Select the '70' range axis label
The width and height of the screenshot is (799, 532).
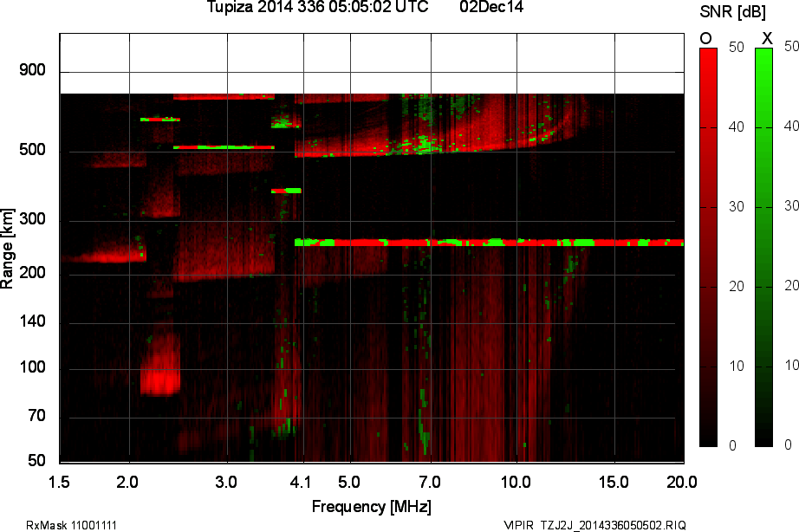[36, 416]
